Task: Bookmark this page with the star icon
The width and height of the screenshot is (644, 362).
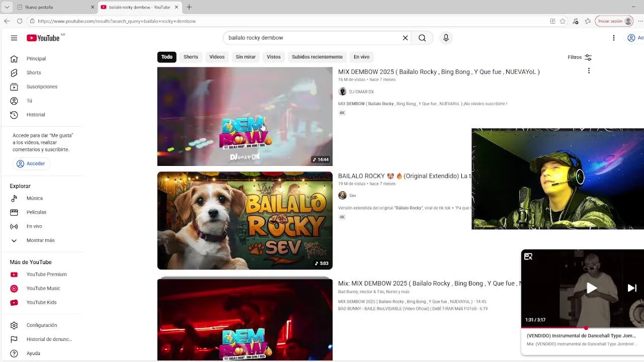Action: coord(562,21)
